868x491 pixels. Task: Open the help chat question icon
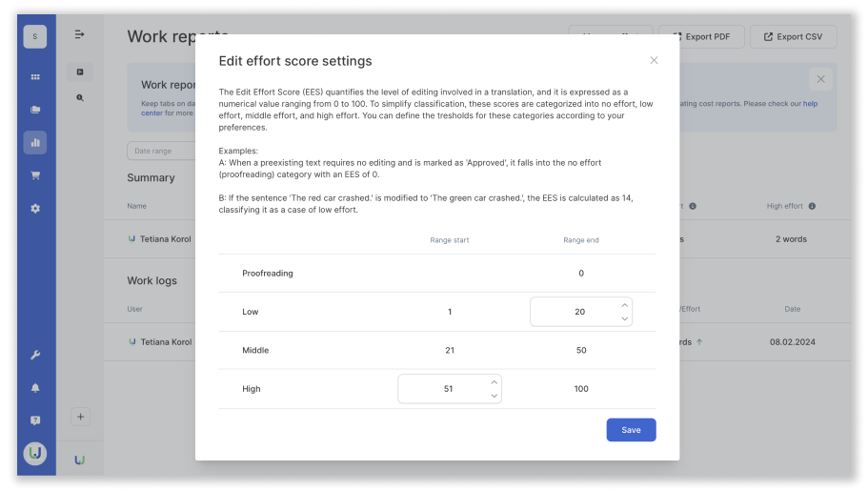click(35, 420)
